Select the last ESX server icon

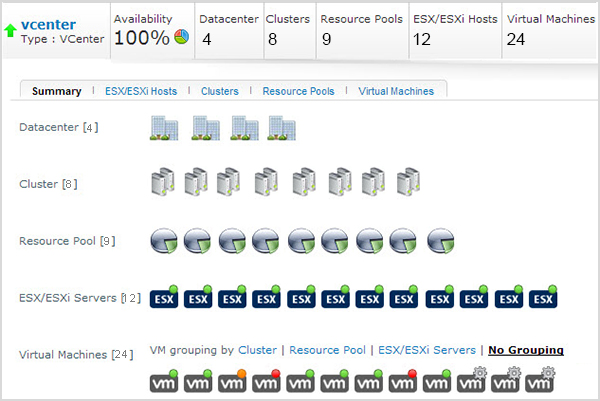543,298
